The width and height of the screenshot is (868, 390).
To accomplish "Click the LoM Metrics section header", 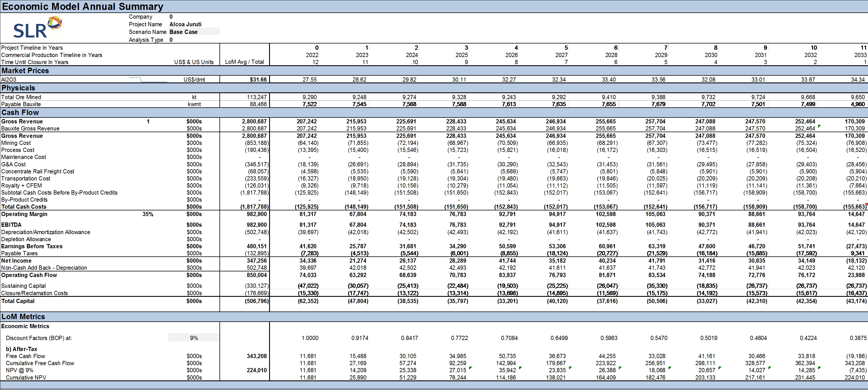I will pyautogui.click(x=23, y=317).
